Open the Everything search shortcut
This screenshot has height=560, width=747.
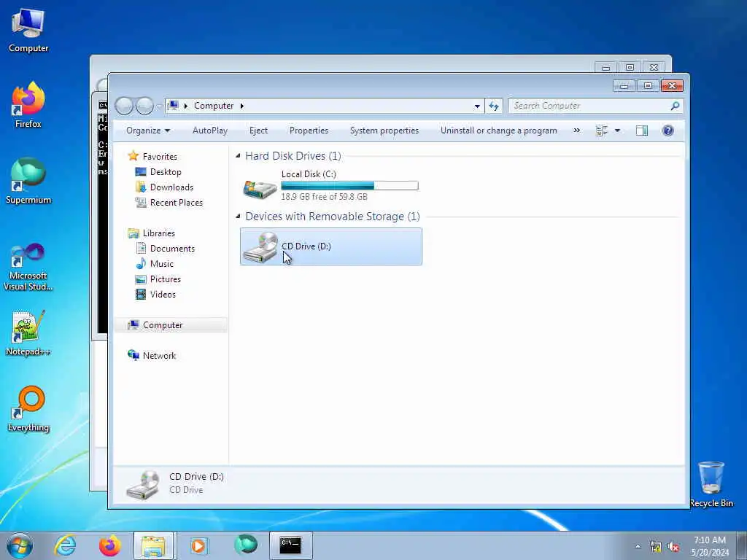(x=28, y=409)
